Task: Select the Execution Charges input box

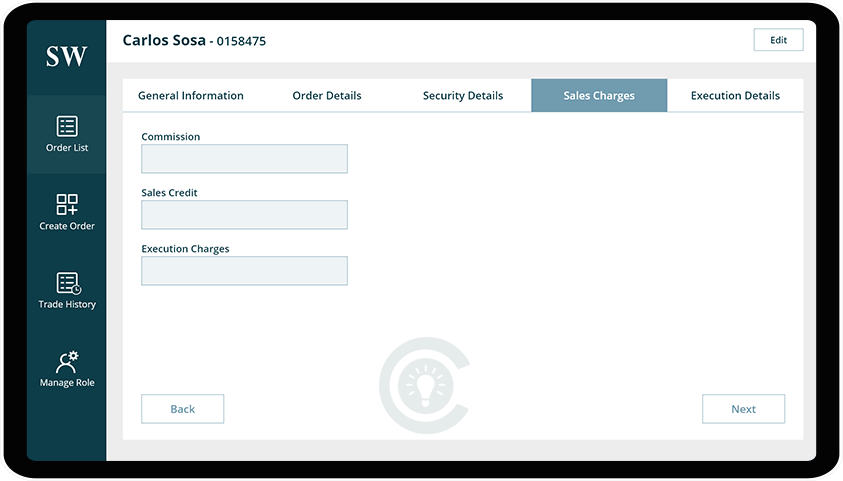Action: (x=245, y=271)
